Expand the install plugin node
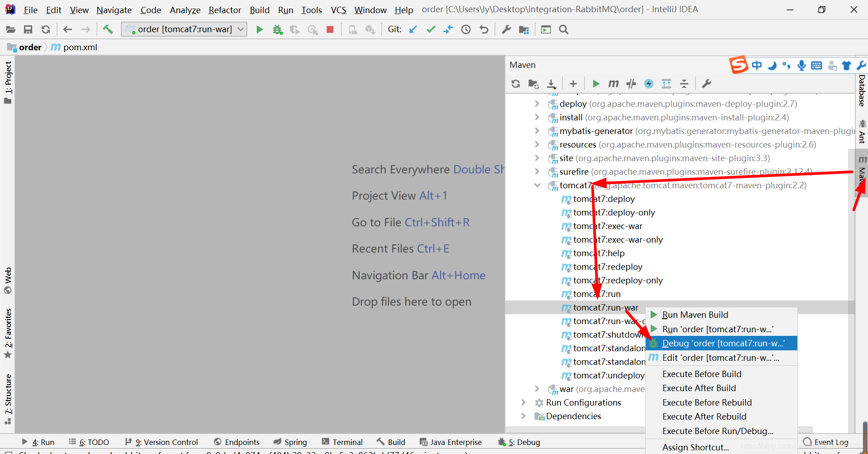This screenshot has width=868, height=454. tap(537, 117)
